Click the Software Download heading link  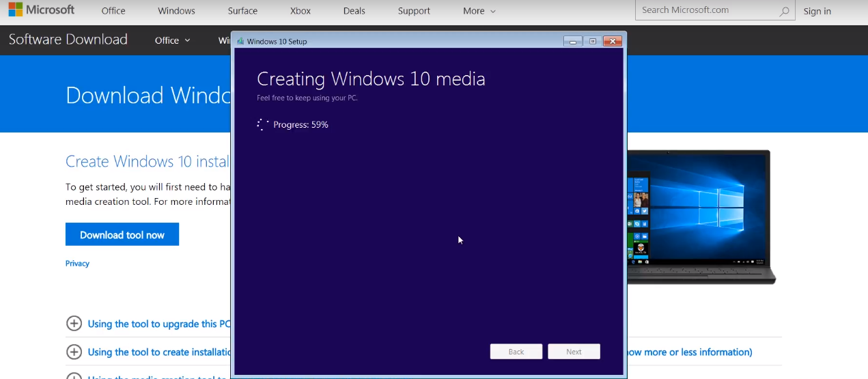(68, 40)
